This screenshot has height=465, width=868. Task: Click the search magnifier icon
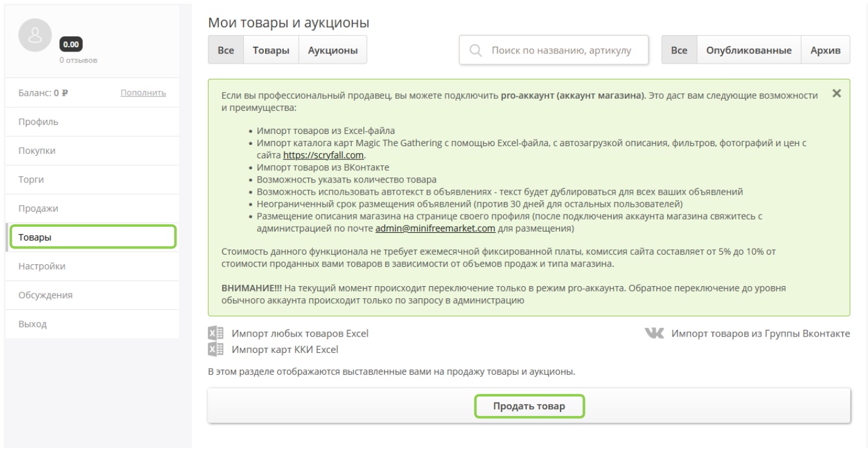(476, 50)
